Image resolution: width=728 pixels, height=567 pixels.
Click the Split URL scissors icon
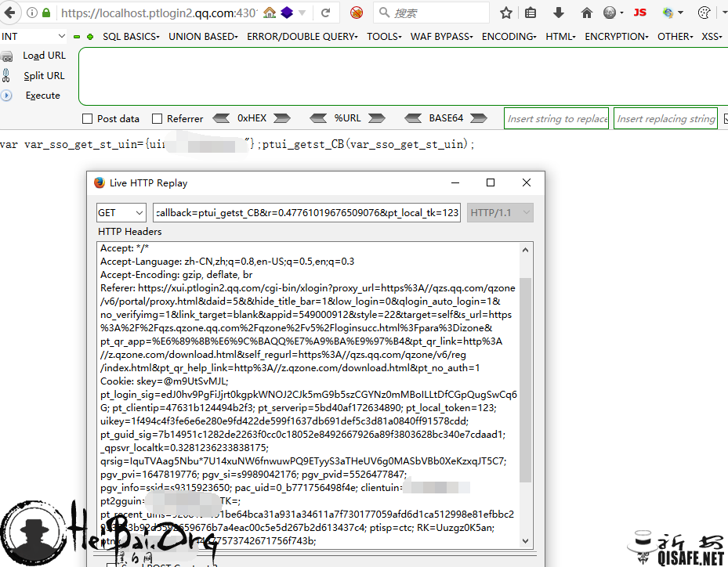[x=6, y=76]
